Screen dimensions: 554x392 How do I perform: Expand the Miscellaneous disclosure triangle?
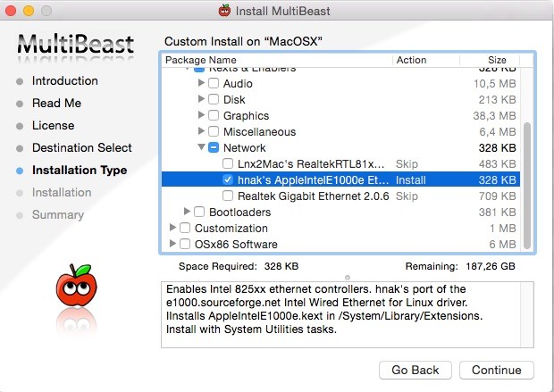pos(201,130)
